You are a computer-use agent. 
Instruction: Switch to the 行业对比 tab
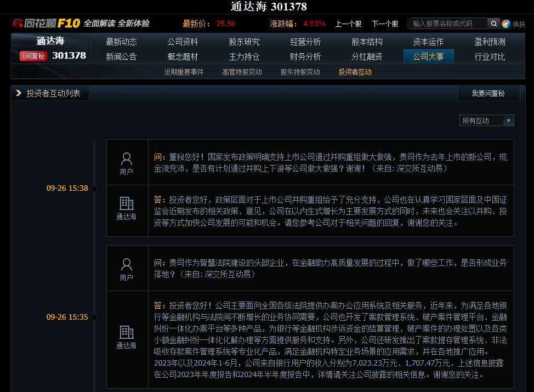pos(490,56)
